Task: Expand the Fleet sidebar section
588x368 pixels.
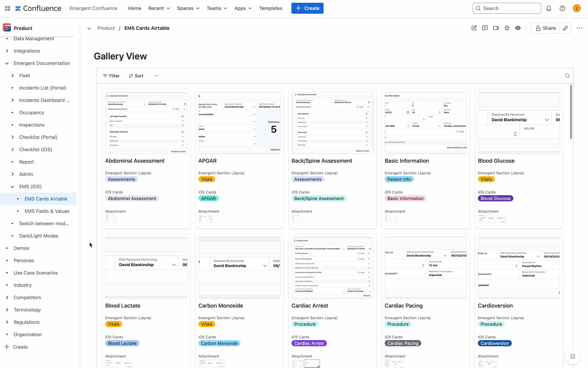Action: pos(12,76)
